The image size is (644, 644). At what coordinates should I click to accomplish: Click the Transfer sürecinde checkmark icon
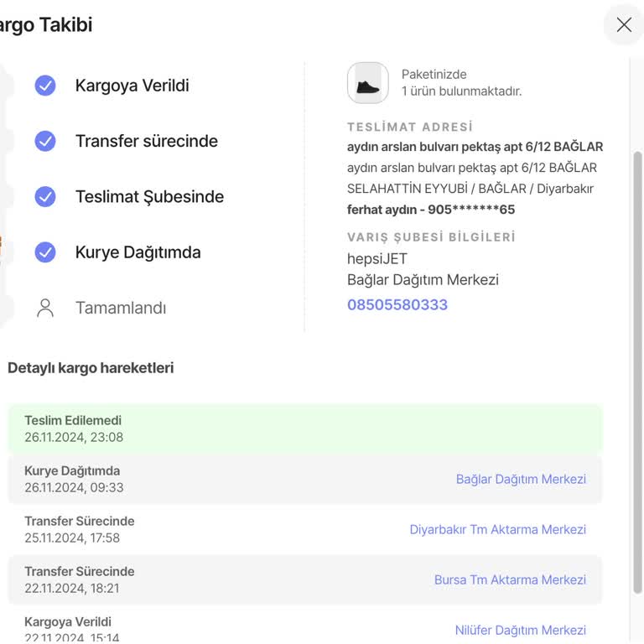click(45, 141)
